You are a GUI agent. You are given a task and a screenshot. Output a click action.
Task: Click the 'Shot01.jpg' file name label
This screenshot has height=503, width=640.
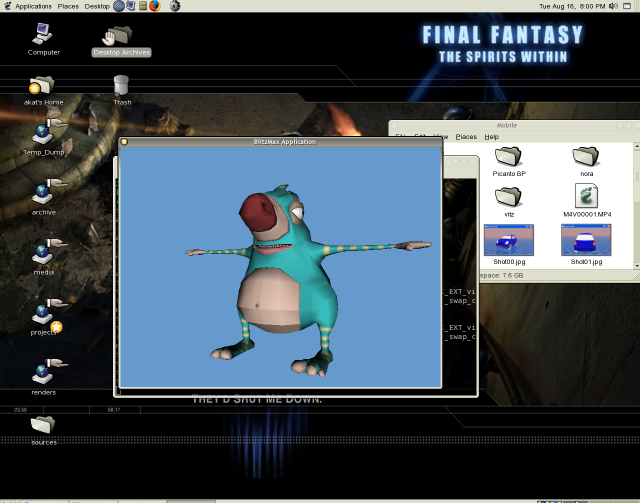(x=586, y=262)
